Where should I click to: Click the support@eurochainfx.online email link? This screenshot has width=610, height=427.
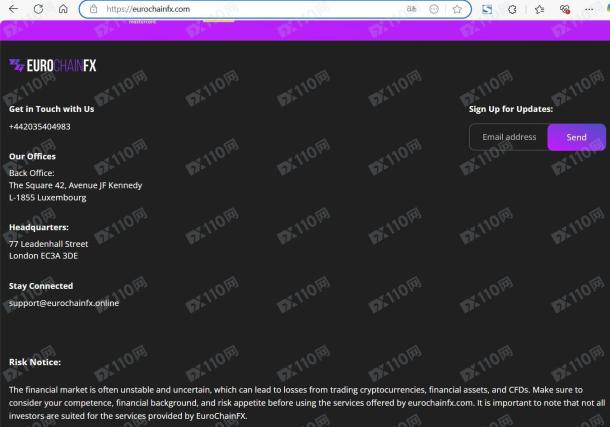pyautogui.click(x=64, y=303)
